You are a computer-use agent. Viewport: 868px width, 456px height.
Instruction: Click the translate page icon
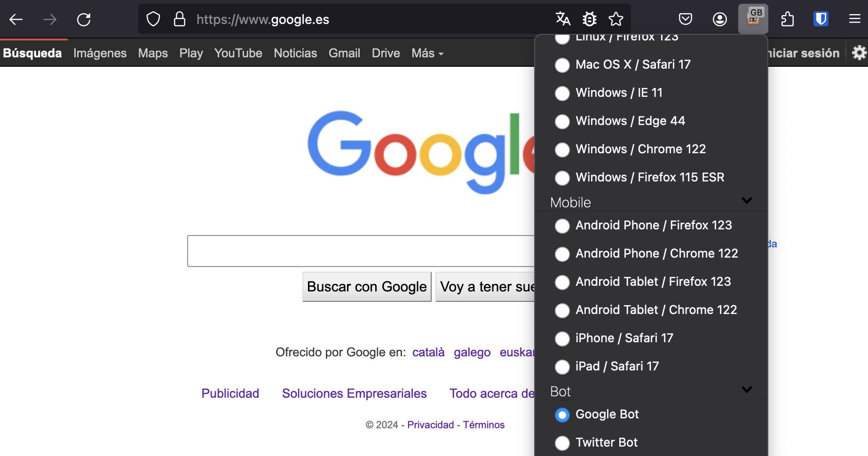click(563, 19)
